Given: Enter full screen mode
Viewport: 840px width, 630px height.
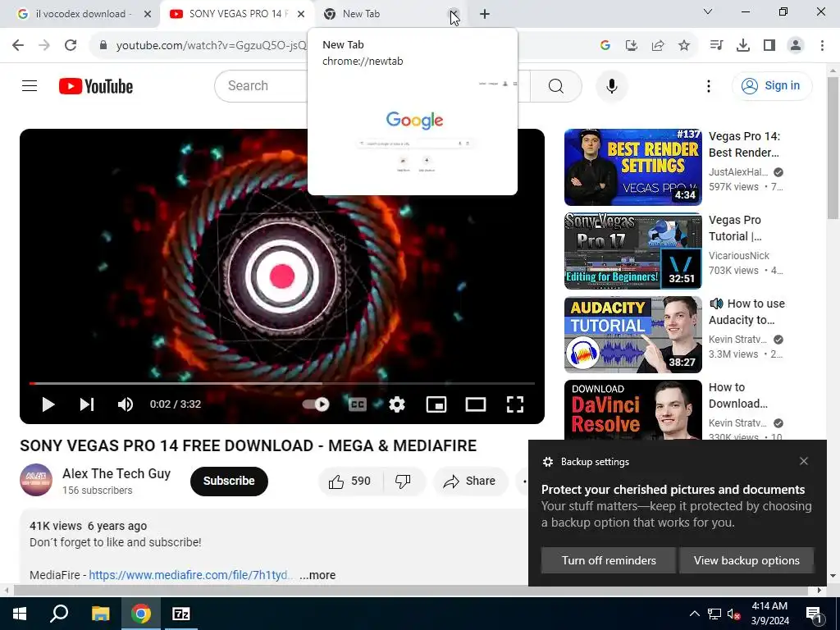Looking at the screenshot, I should (x=515, y=404).
